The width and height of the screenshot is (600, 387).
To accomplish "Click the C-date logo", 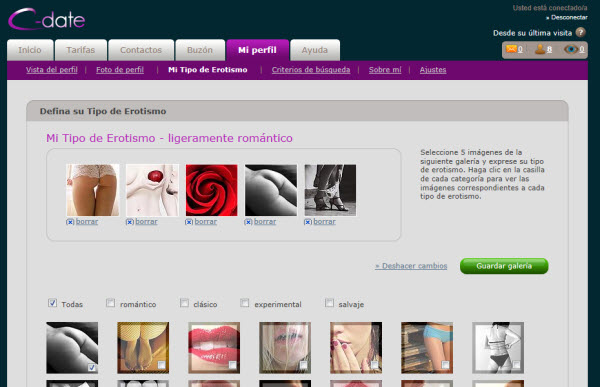I will [46, 20].
